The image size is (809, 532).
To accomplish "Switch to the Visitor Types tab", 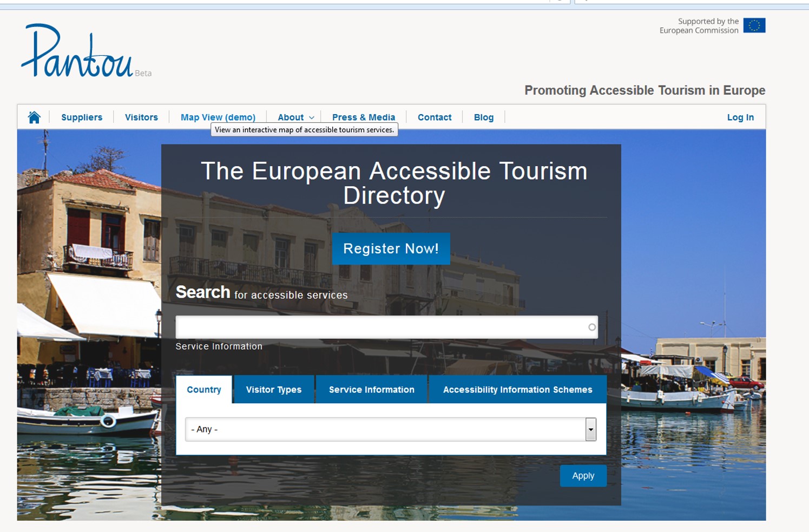I will point(274,390).
